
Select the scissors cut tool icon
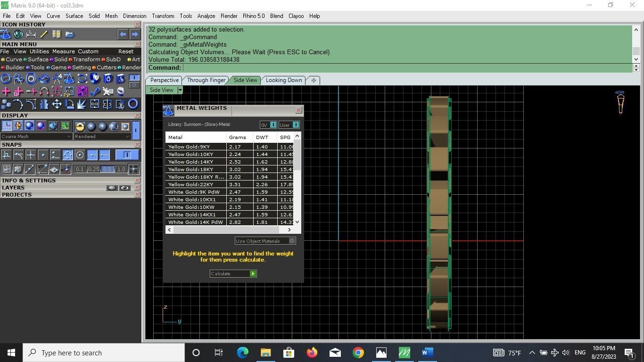pyautogui.click(x=120, y=104)
